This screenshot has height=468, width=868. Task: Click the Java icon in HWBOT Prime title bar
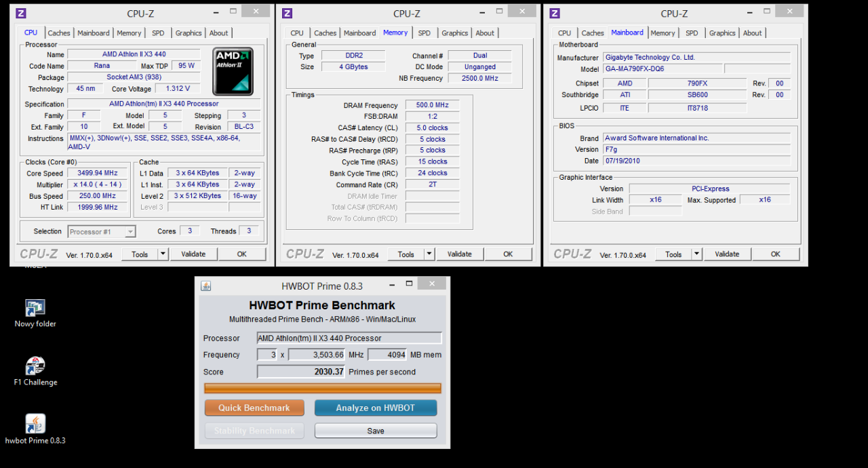(205, 286)
